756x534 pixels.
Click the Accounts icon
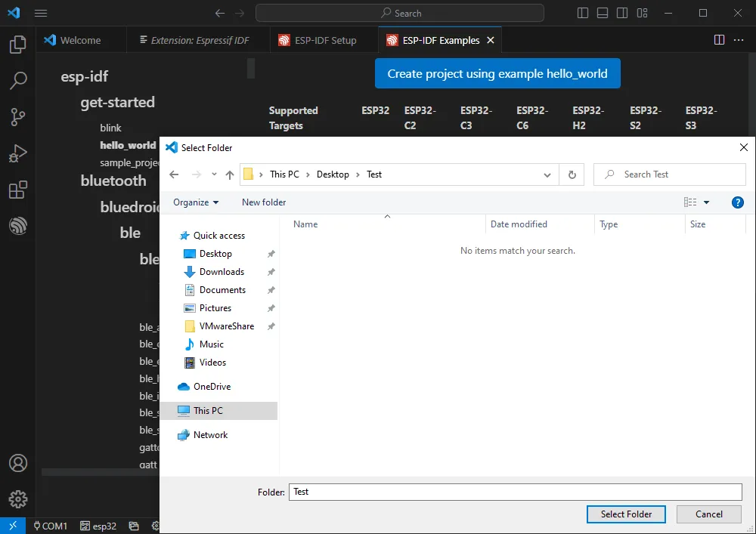coord(17,463)
